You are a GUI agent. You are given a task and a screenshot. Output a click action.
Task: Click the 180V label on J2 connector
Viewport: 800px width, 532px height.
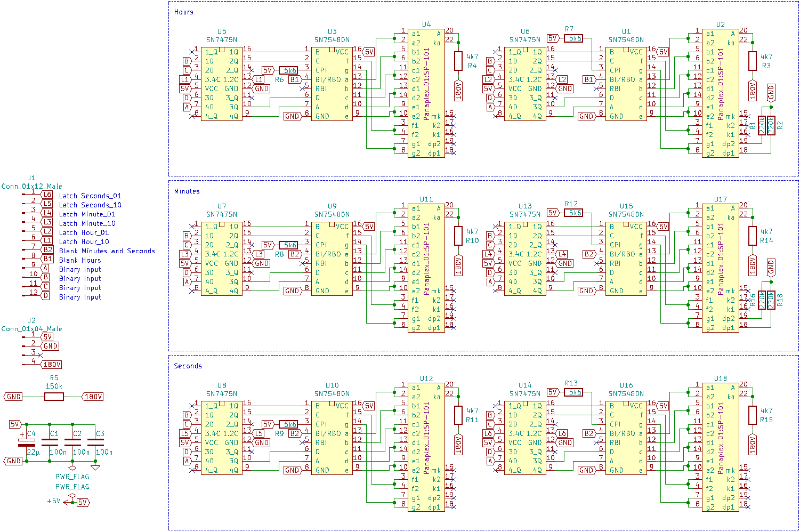point(52,365)
